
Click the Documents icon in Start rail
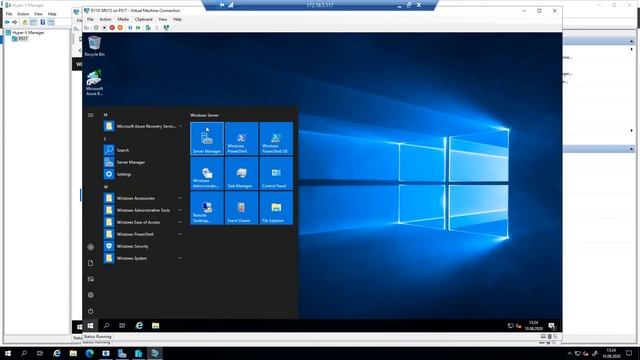click(91, 263)
